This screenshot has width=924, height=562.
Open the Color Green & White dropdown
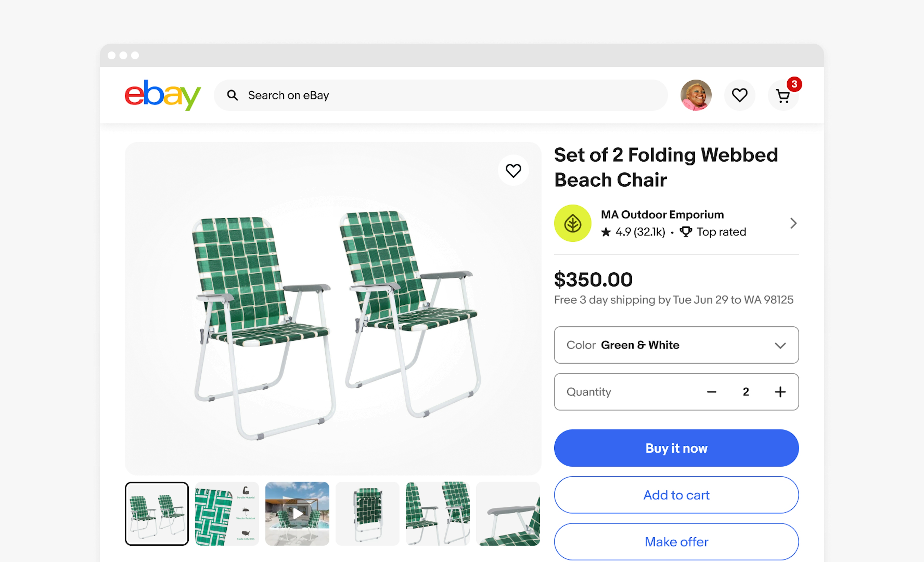click(x=676, y=345)
